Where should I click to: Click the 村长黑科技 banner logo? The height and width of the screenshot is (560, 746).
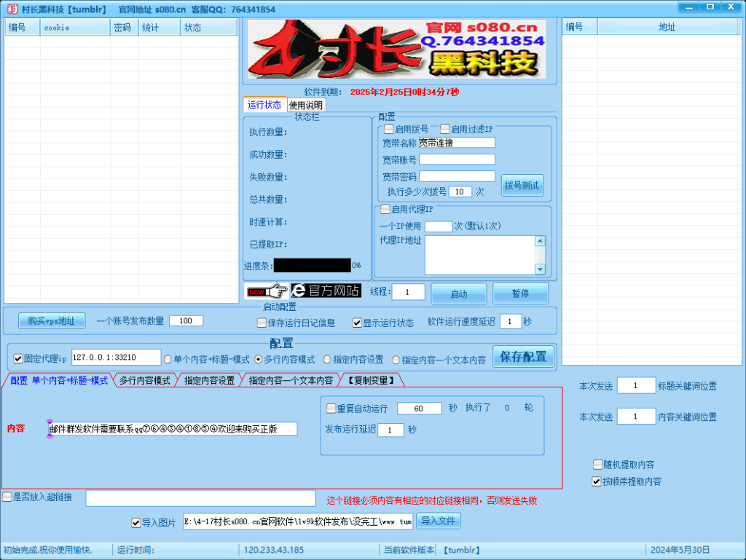(x=396, y=49)
